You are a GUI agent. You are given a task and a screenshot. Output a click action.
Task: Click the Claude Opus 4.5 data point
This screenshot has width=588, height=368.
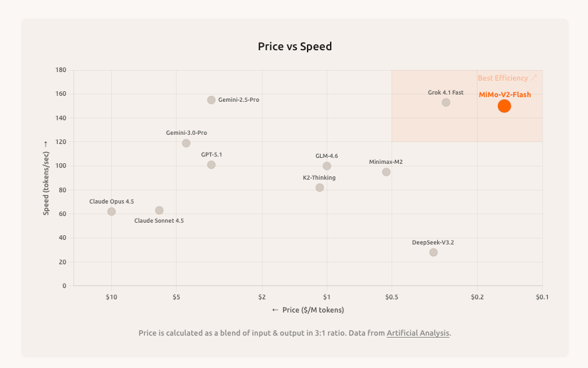111,211
